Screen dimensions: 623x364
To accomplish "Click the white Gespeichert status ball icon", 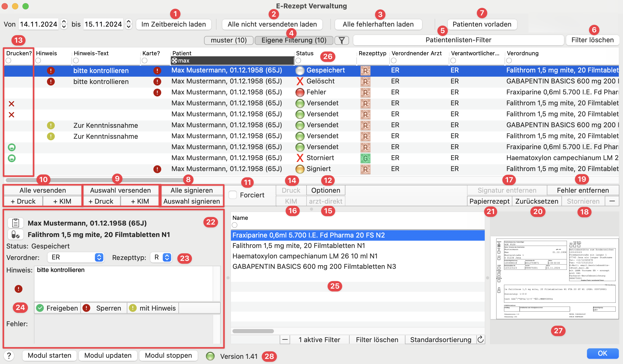I will [300, 70].
